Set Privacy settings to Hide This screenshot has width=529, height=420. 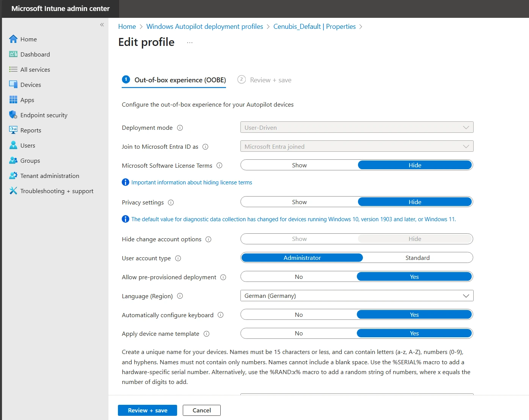pyautogui.click(x=415, y=202)
